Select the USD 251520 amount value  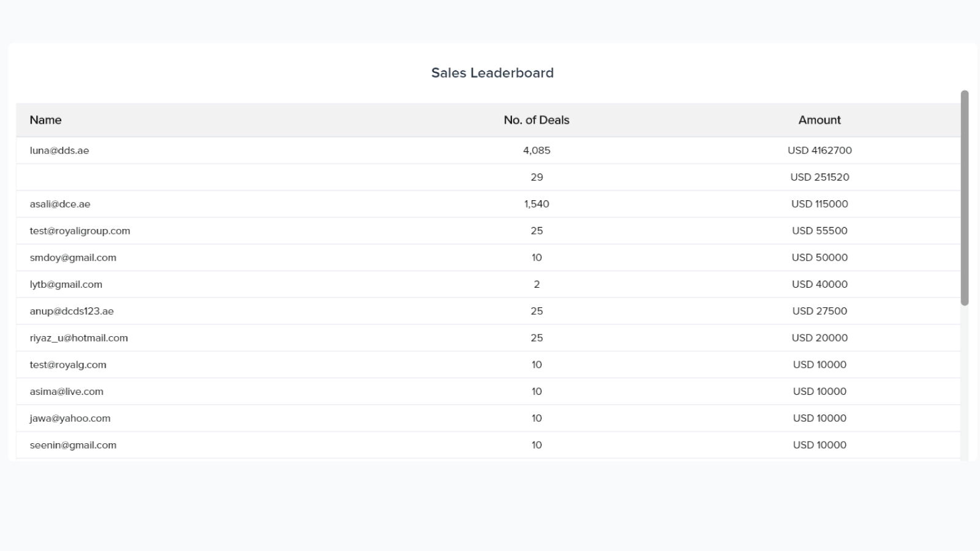[819, 178]
